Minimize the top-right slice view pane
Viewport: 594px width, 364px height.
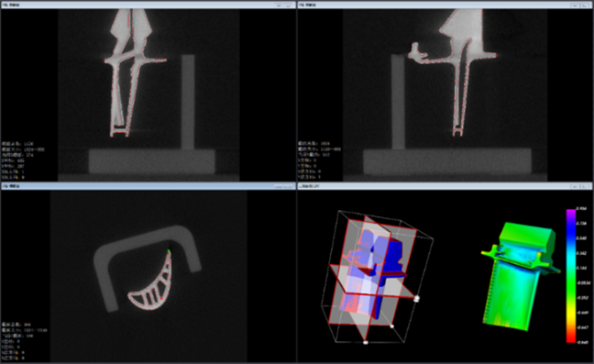[x=576, y=6]
